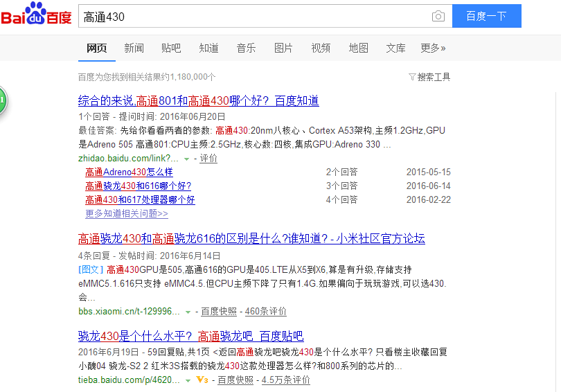The height and width of the screenshot is (392, 561).
Task: Click 更多知道相关问题>> link
Action: [x=127, y=213]
